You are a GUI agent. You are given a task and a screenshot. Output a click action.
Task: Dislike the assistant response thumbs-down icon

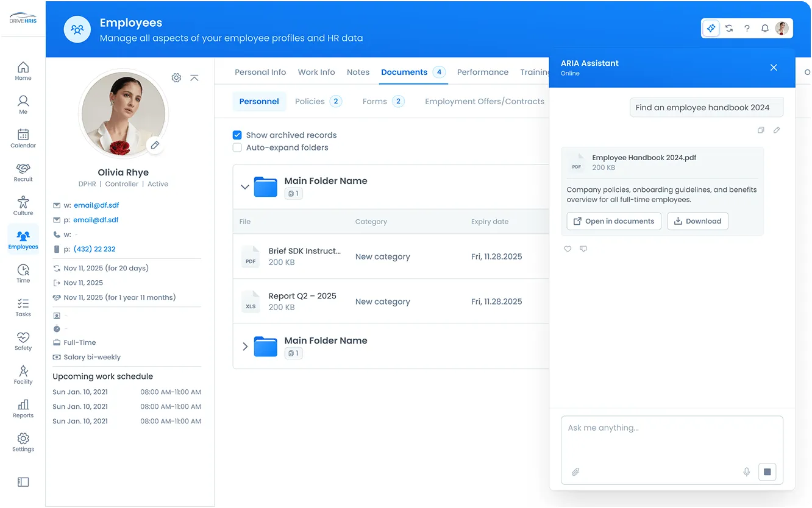[583, 249]
